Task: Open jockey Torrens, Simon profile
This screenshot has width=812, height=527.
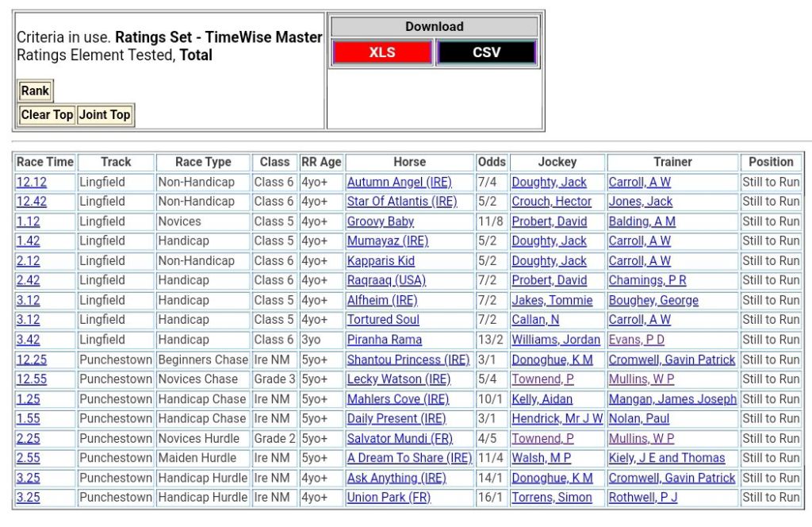Action: [x=552, y=498]
